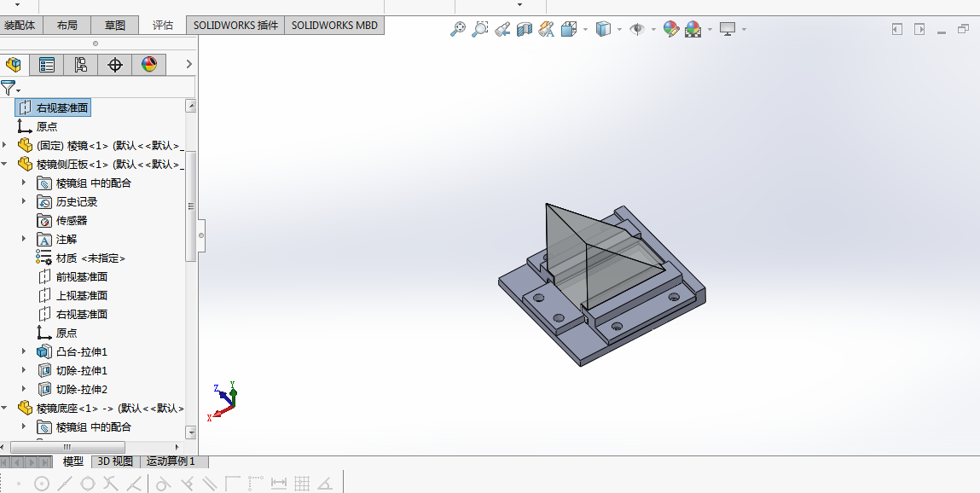The width and height of the screenshot is (980, 493).
Task: Switch to DisplayManager color ball tab
Action: tap(148, 64)
